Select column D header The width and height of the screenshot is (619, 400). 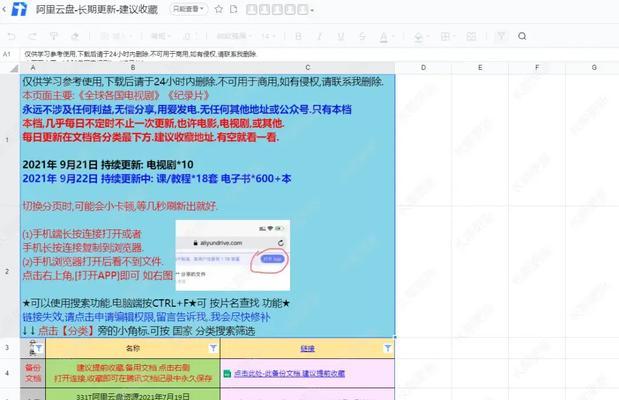(423, 68)
